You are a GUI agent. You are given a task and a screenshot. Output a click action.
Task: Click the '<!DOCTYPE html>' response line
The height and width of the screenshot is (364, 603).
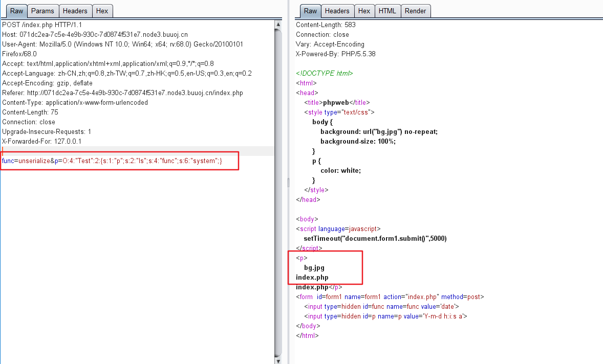(324, 73)
